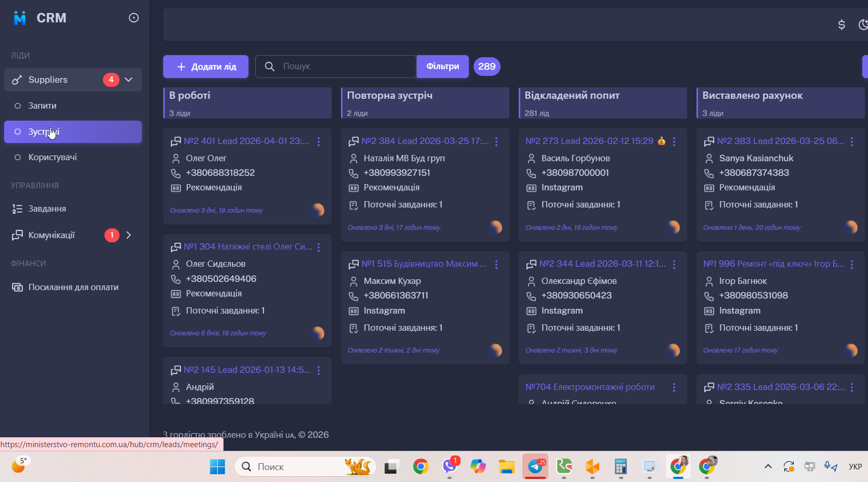Viewport: 868px width, 482px height.
Task: Click phone icon beside +380688318252
Action: pos(176,173)
